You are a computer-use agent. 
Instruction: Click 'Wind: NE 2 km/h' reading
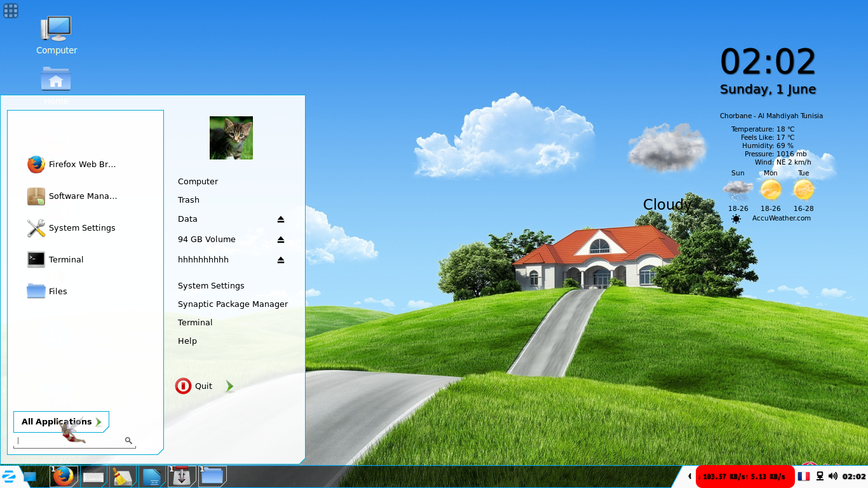783,162
